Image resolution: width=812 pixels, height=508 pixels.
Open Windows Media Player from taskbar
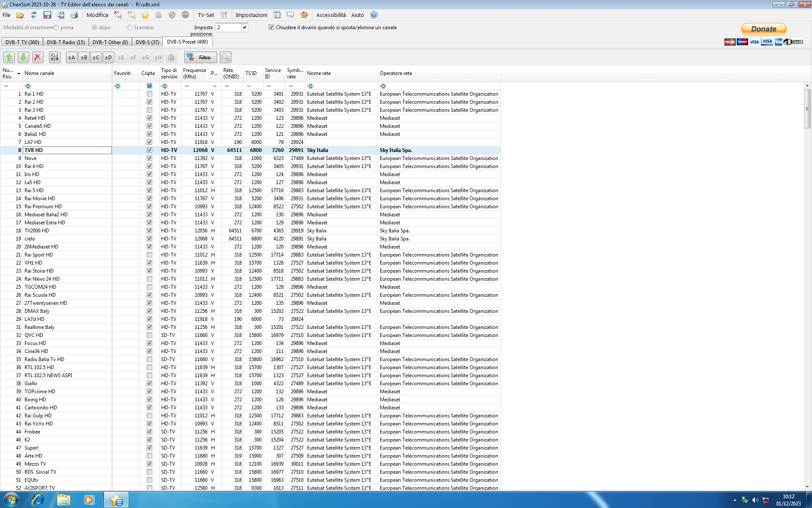(x=89, y=500)
